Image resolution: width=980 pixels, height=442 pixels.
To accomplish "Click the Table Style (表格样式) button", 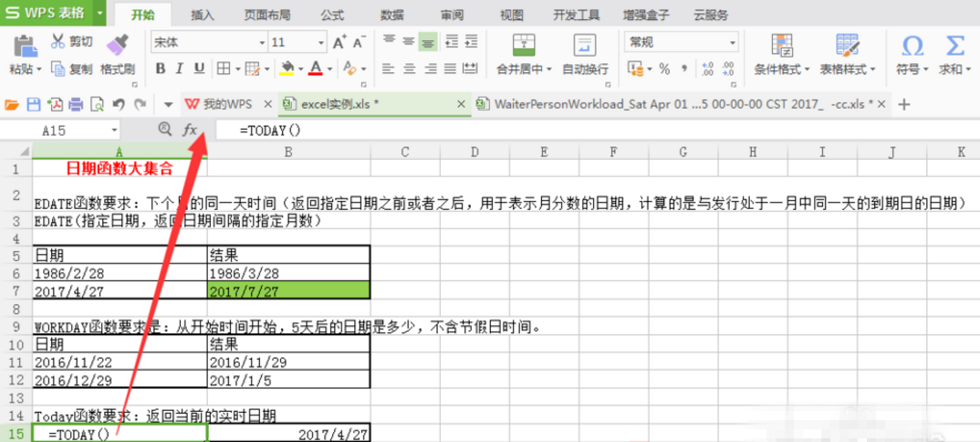I will pyautogui.click(x=848, y=55).
